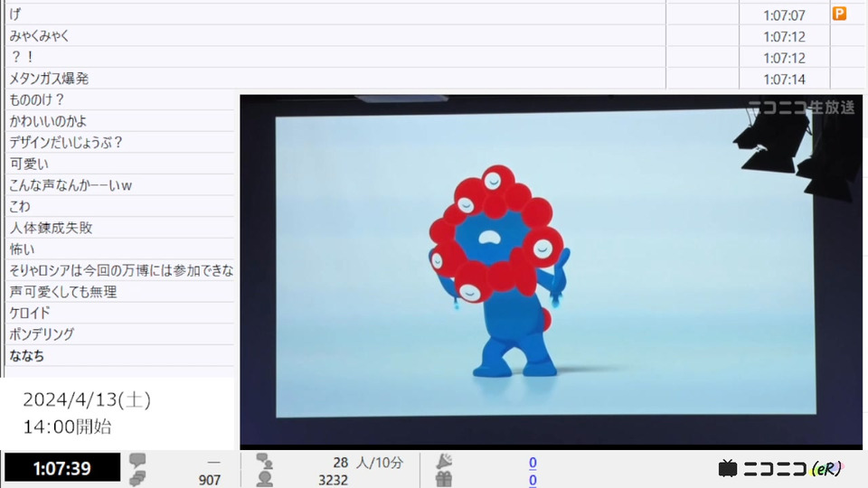Click the total comment count 907
Screen dimensions: 868x488
click(210, 480)
